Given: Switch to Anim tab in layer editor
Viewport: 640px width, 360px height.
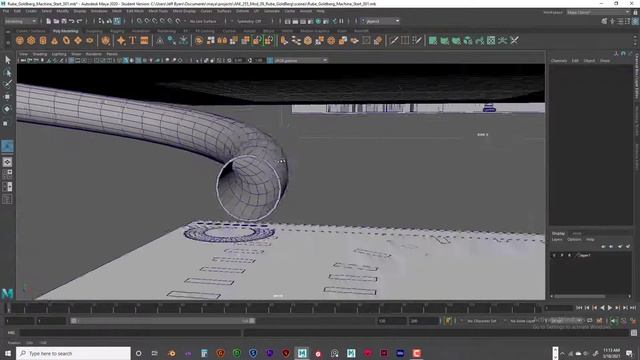Looking at the screenshot, I should [577, 233].
